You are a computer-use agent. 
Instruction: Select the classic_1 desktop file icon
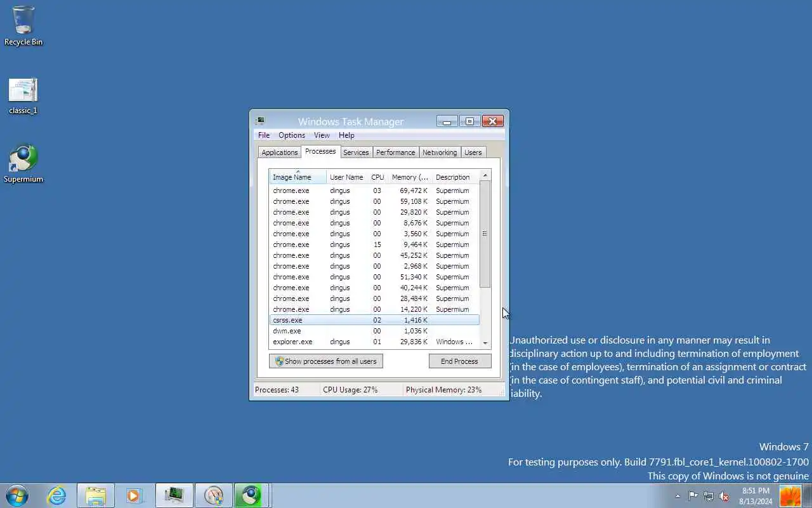pos(23,96)
